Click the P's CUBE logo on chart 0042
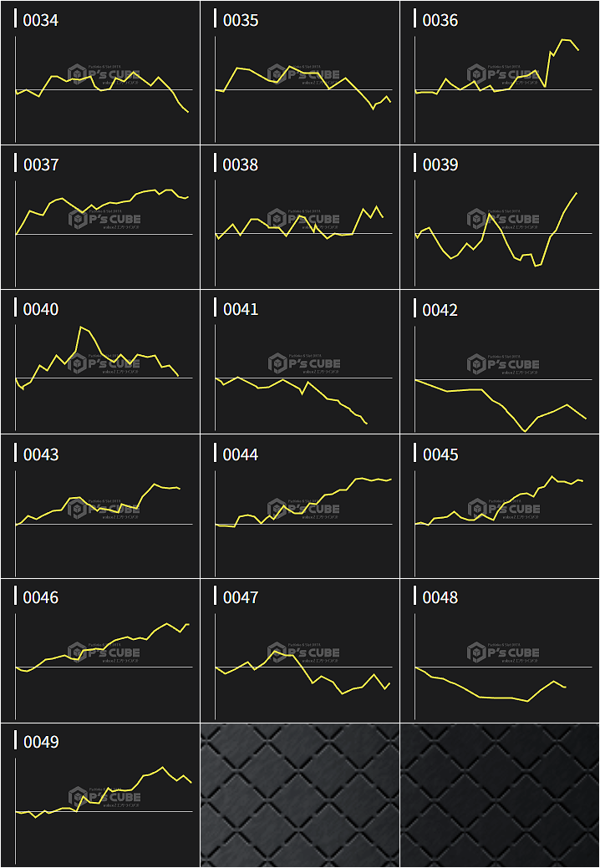Image resolution: width=600 pixels, height=868 pixels. [x=503, y=363]
